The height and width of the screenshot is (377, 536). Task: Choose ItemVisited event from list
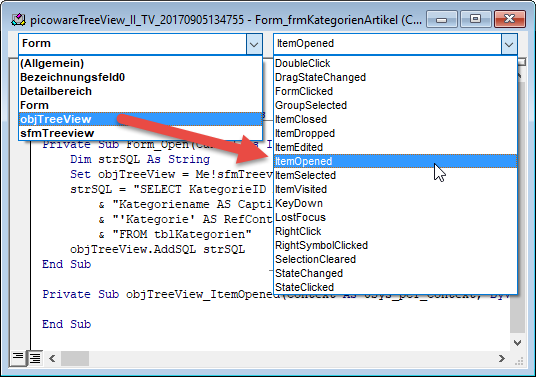396,189
